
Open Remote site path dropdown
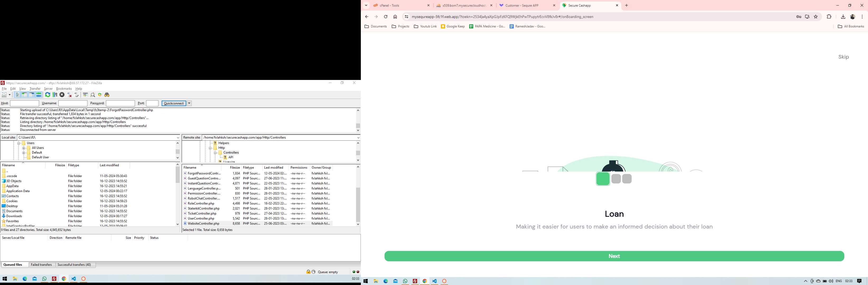click(x=358, y=138)
